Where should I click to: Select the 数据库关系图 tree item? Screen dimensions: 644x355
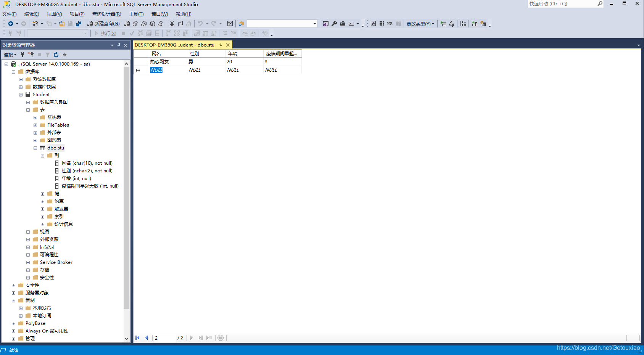(x=54, y=102)
